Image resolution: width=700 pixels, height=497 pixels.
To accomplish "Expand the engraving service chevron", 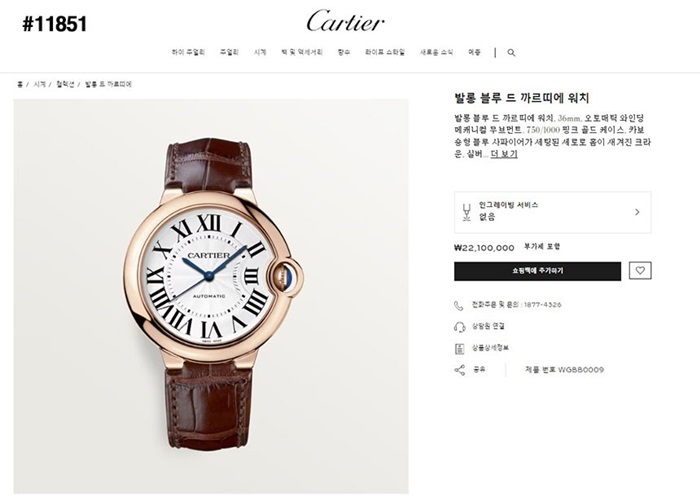I will [637, 212].
